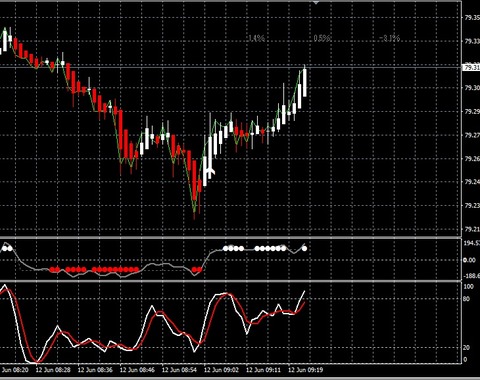This screenshot has width=480, height=380.
Task: Select the 0.5% label on the chart
Action: click(322, 38)
